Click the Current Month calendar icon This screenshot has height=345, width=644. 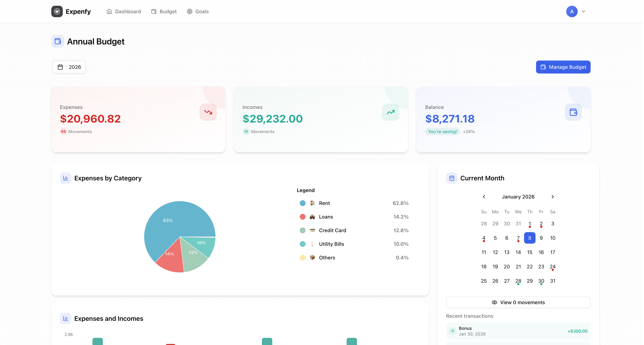pyautogui.click(x=451, y=178)
